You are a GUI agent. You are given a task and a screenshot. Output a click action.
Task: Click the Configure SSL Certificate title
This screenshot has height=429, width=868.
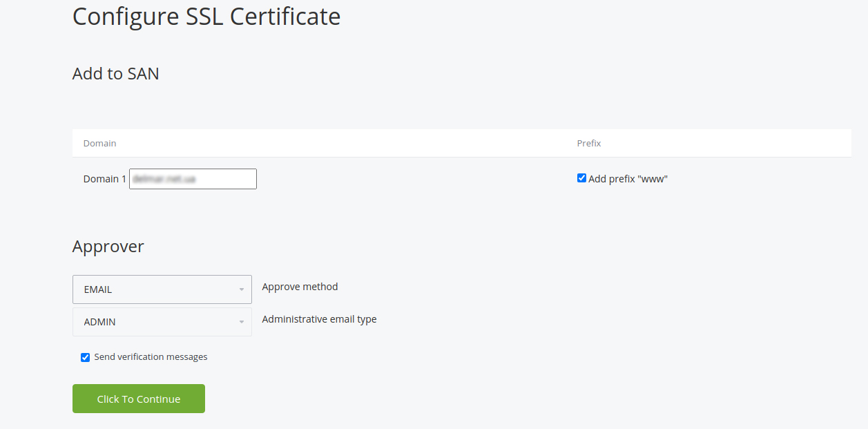coord(206,17)
